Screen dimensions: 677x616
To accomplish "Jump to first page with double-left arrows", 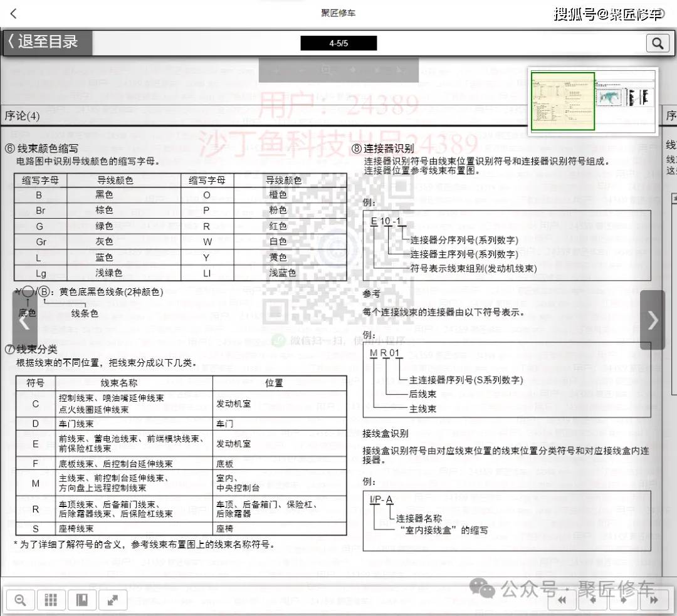I will (x=562, y=600).
